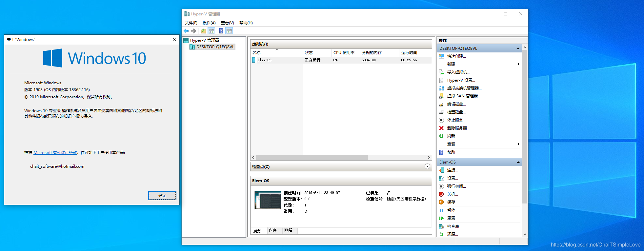Click the actions pane scroll up arrow
644x251 pixels.
525,48
